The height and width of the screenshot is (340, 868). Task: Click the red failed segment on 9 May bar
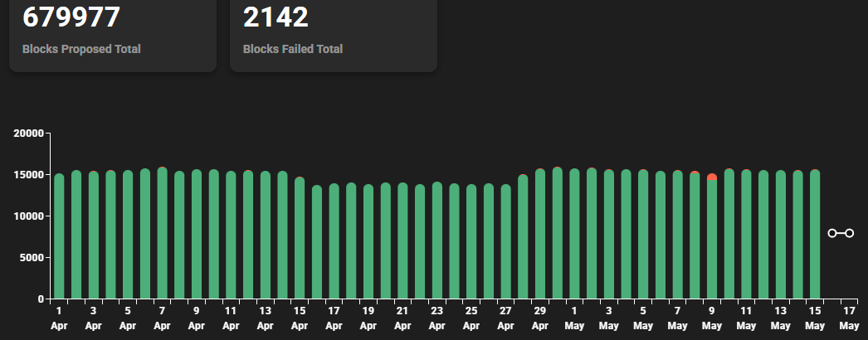click(712, 177)
